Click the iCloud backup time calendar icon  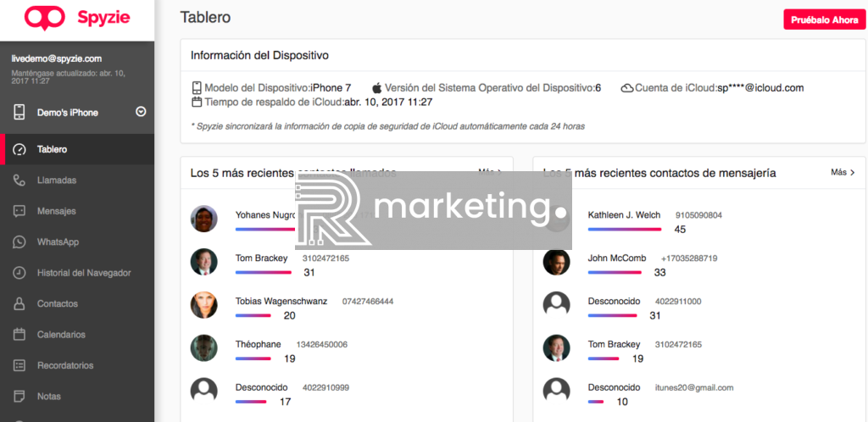197,102
